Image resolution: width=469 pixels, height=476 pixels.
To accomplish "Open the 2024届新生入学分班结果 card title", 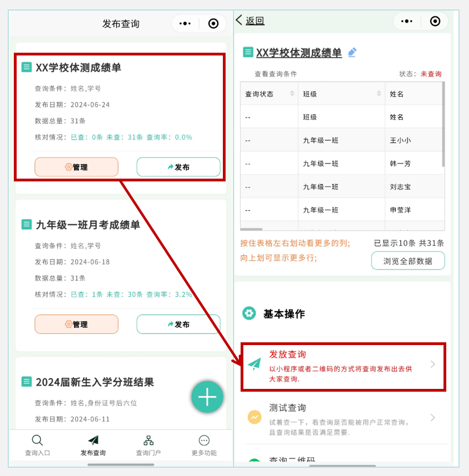I will coord(95,382).
